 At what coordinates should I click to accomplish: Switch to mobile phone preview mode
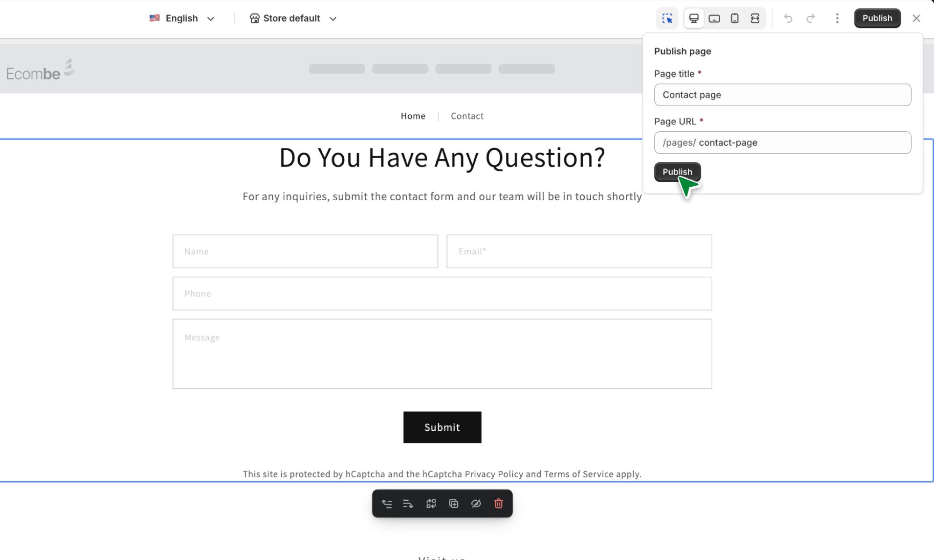click(x=735, y=18)
